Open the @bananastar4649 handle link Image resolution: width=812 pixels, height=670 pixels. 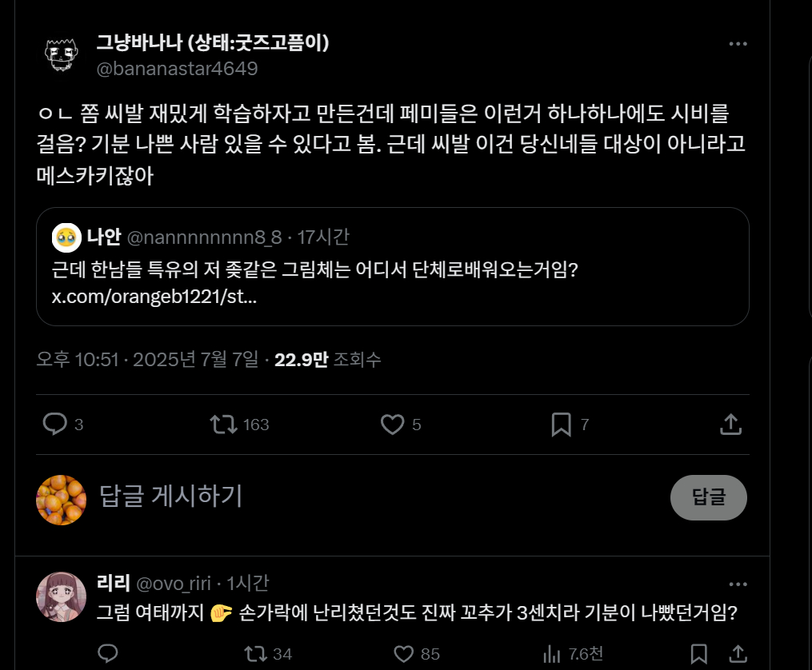[177, 68]
